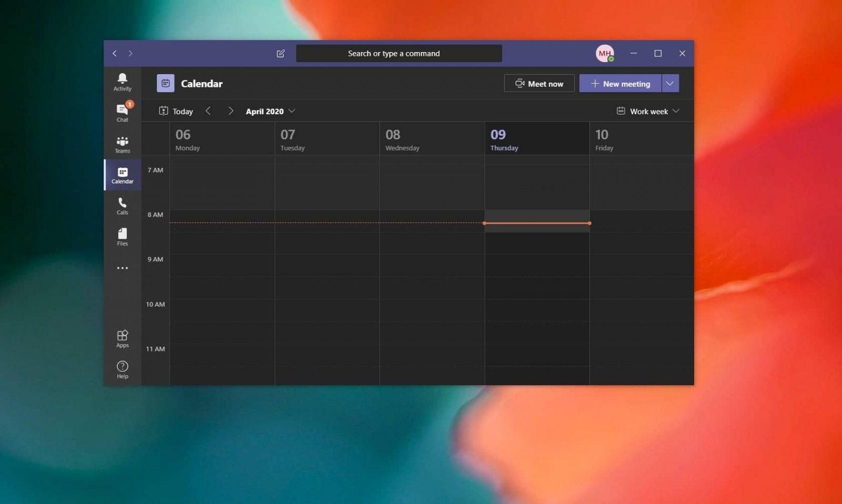Screen dimensions: 842x504
Task: Navigate back with the left arrow in title bar
Action: pos(114,54)
